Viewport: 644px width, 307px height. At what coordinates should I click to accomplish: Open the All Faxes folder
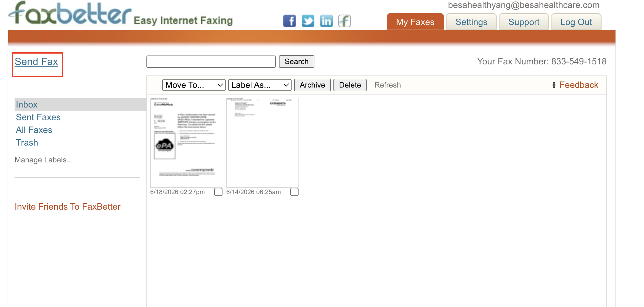pos(34,130)
